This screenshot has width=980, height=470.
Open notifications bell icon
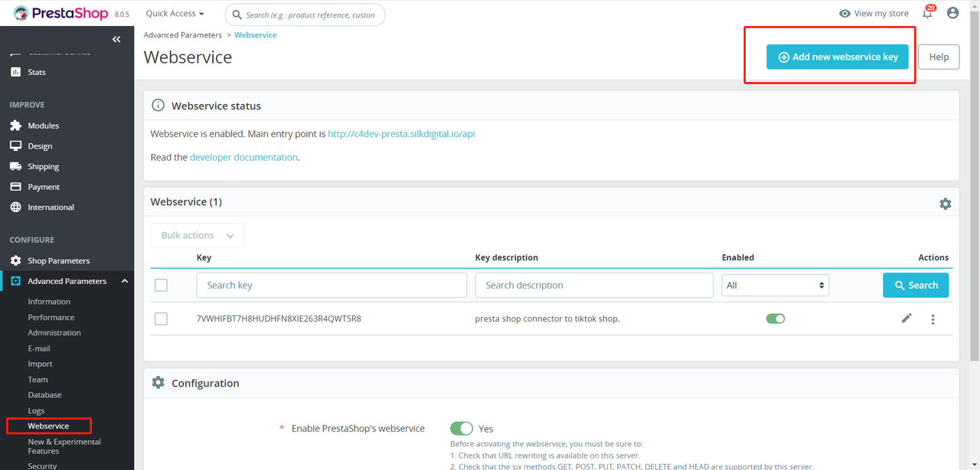click(928, 13)
